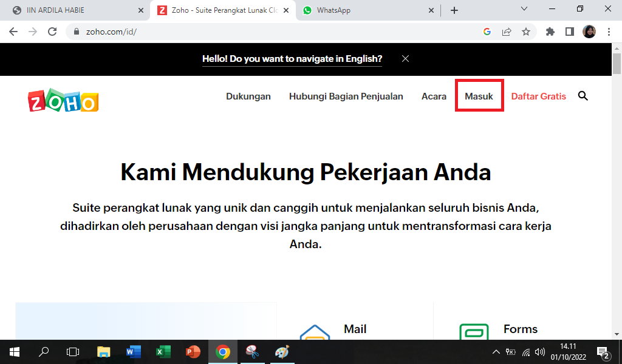This screenshot has width=622, height=364.
Task: Click 'Do you want to navigate in English?' link
Action: coord(292,59)
